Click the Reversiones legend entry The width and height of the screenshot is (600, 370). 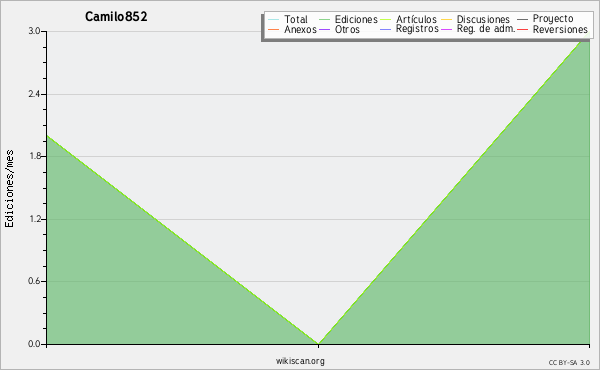pyautogui.click(x=553, y=29)
